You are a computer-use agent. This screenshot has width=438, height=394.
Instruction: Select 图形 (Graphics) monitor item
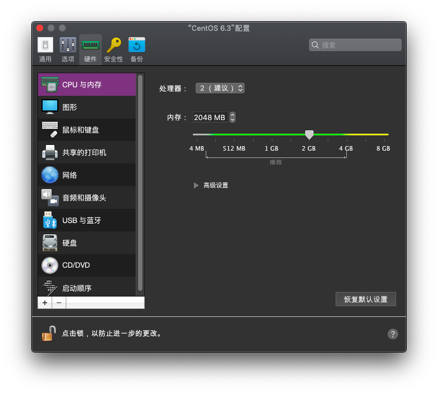[x=87, y=107]
